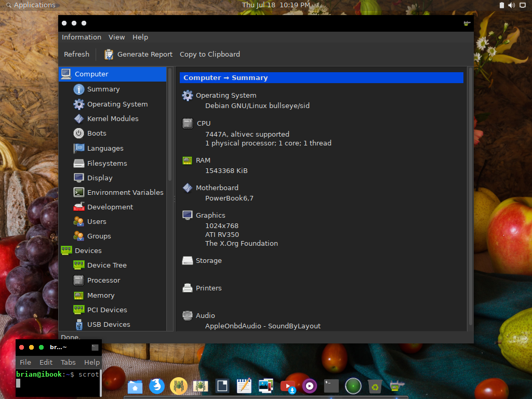Open the green radar icon in dock

pyautogui.click(x=353, y=386)
